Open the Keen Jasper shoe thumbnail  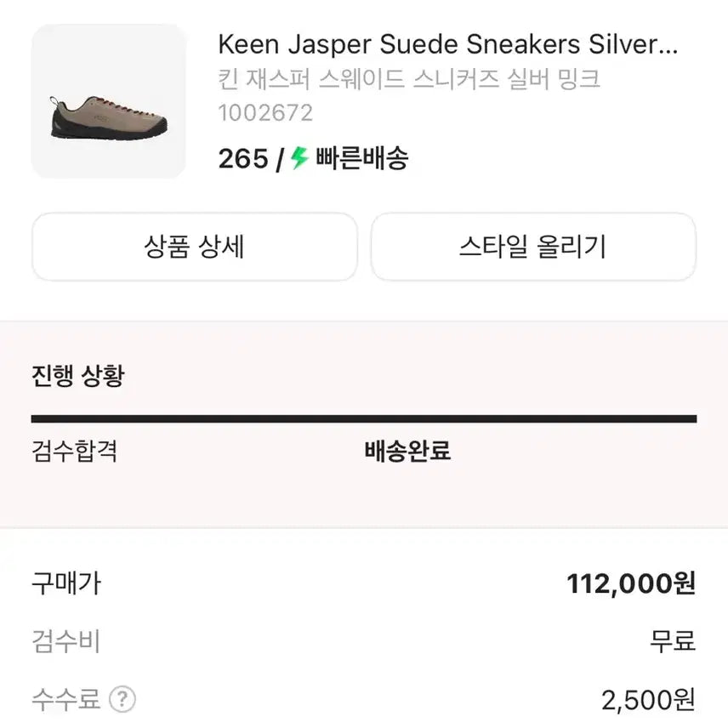click(x=108, y=101)
